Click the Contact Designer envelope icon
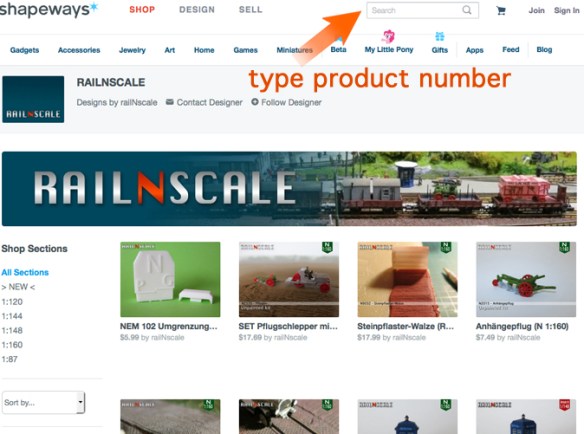The width and height of the screenshot is (584, 434). [169, 102]
